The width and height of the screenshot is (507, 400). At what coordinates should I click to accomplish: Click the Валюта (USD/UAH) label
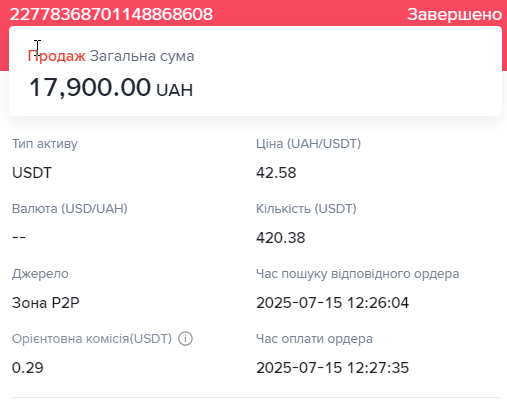(70, 209)
